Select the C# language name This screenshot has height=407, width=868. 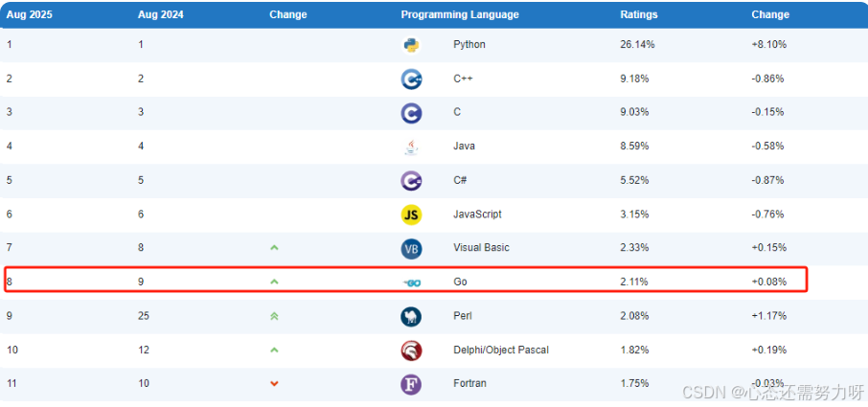[x=461, y=180]
